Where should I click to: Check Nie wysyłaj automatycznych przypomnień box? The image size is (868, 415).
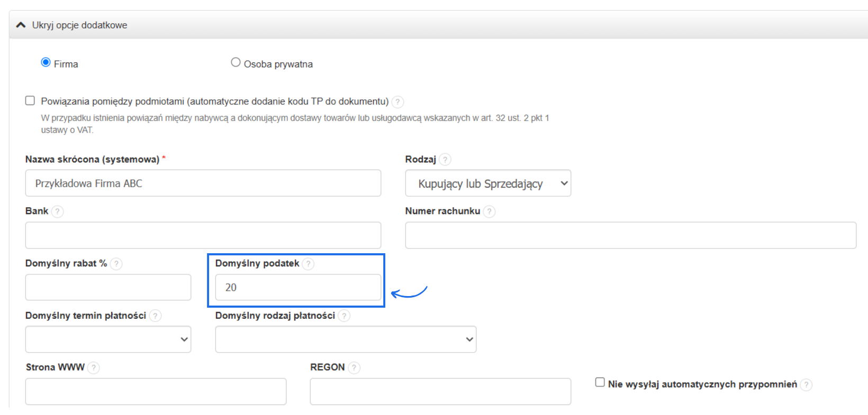(600, 382)
